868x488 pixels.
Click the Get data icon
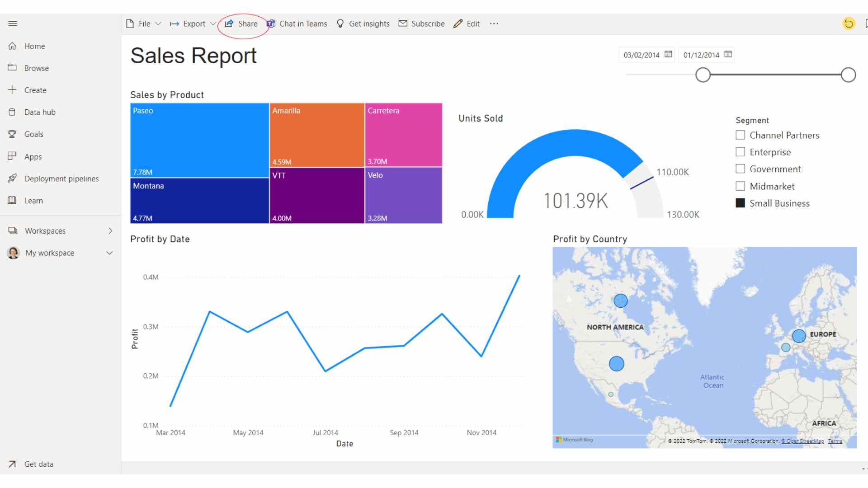[x=13, y=464]
